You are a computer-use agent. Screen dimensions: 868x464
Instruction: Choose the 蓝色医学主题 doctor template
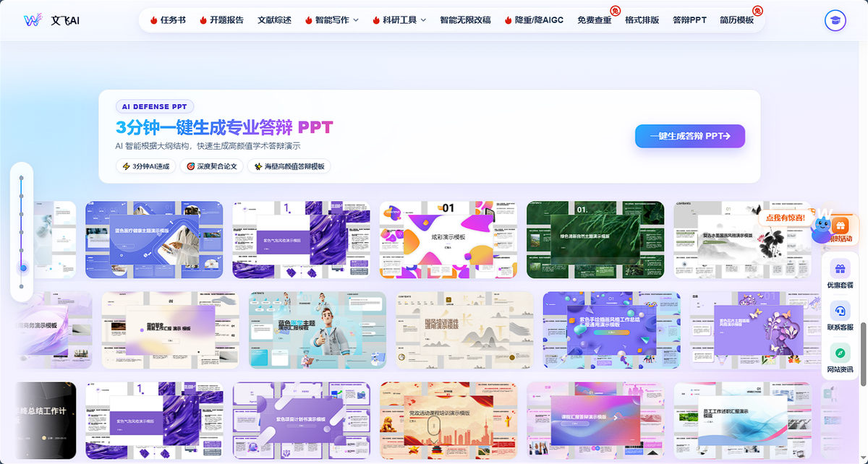click(318, 330)
